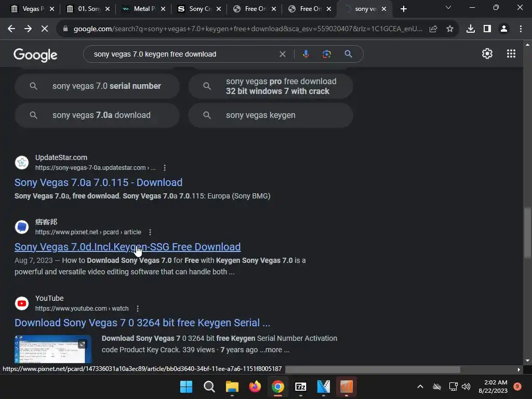This screenshot has width=532, height=399.
Task: Close the Sony Cr tab
Action: point(219,9)
